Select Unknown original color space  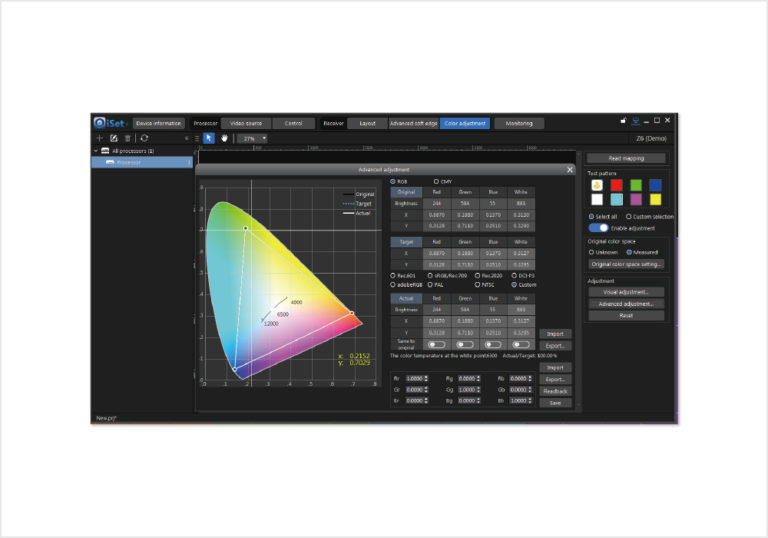click(591, 252)
